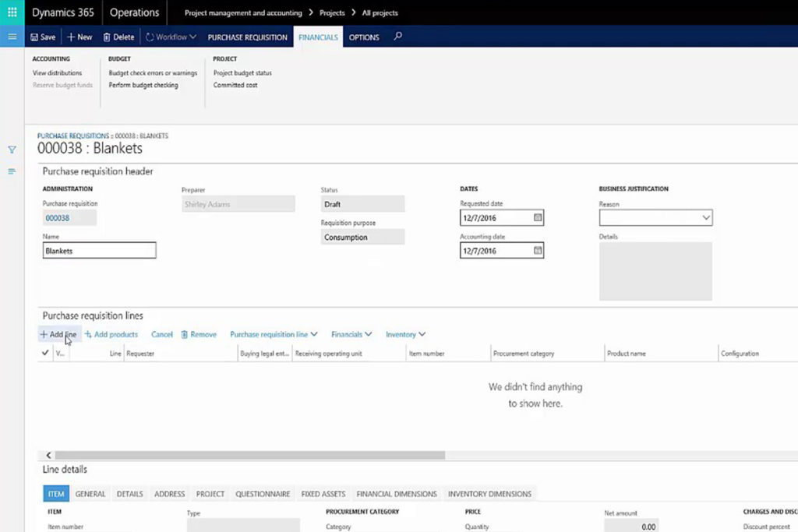Toggle the select-all checkmark in grid header
Screen dimensions: 798x532
tap(45, 353)
